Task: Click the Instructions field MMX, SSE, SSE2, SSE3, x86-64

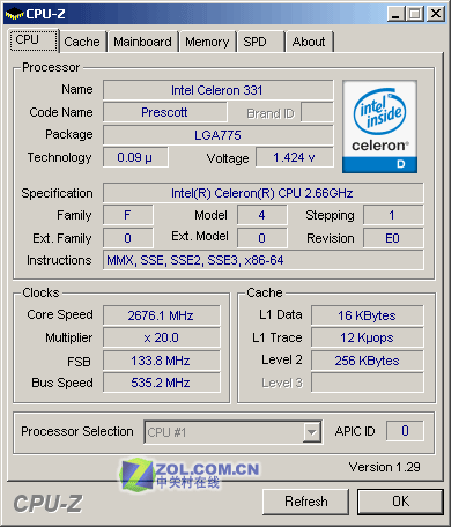Action: [x=263, y=260]
